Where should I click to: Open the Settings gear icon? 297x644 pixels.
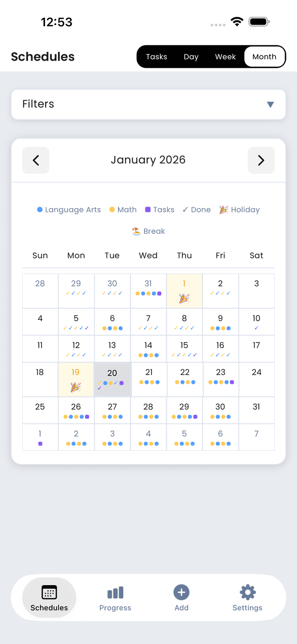(247, 591)
